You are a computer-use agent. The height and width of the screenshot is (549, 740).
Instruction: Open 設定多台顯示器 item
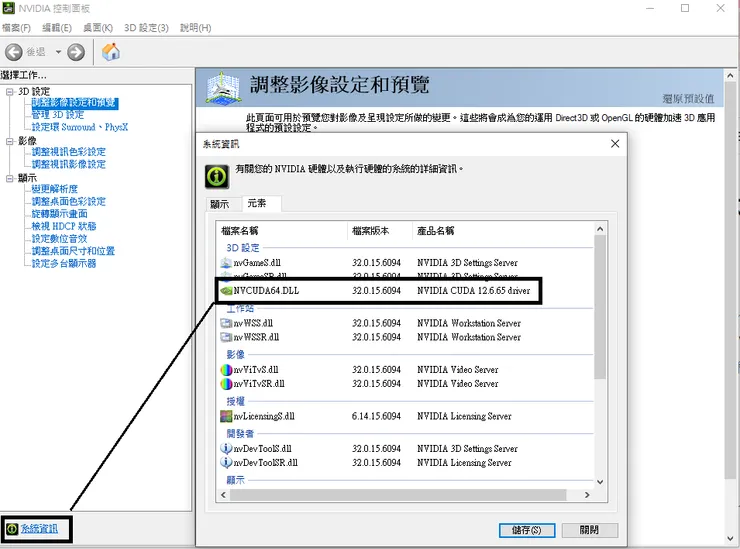(x=64, y=263)
